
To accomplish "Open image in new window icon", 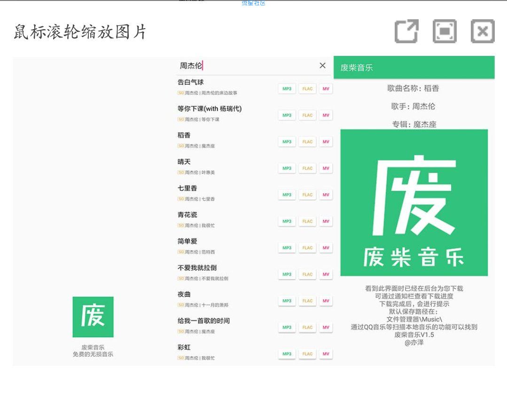I will click(406, 31).
